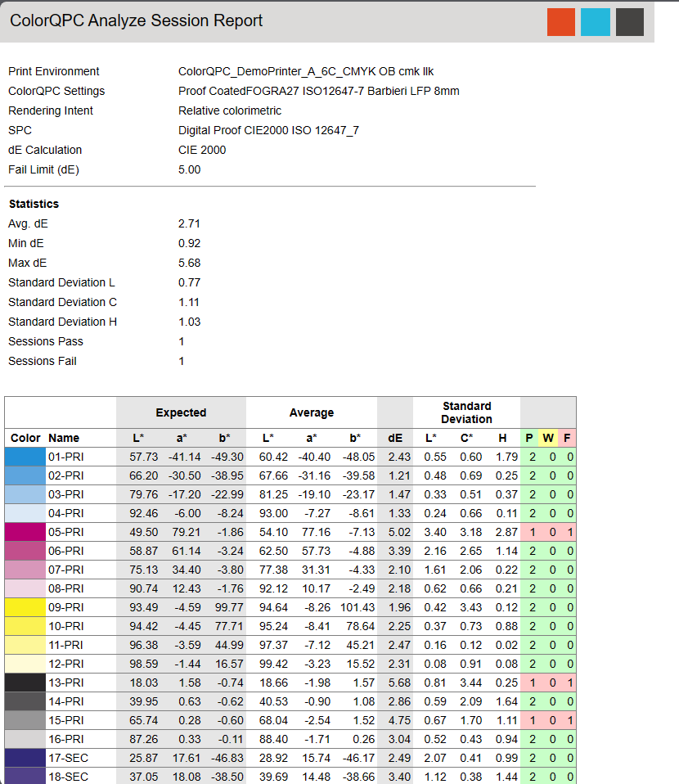Screen dimensions: 679x784
Task: Click the Name column header
Action: (64, 438)
